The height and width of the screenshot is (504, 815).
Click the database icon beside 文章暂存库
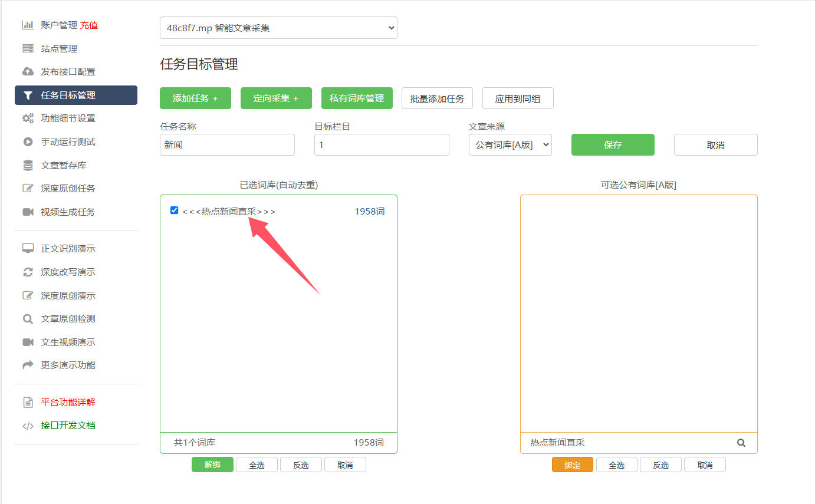[x=28, y=166]
